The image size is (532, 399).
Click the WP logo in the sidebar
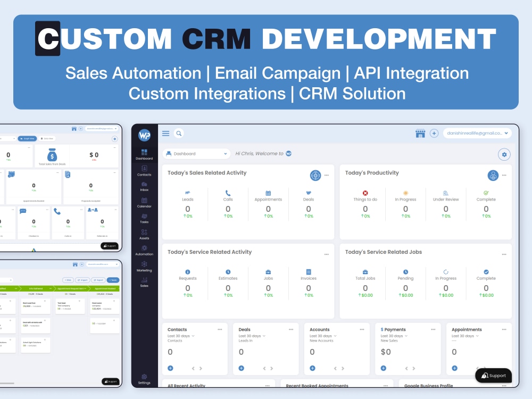144,135
